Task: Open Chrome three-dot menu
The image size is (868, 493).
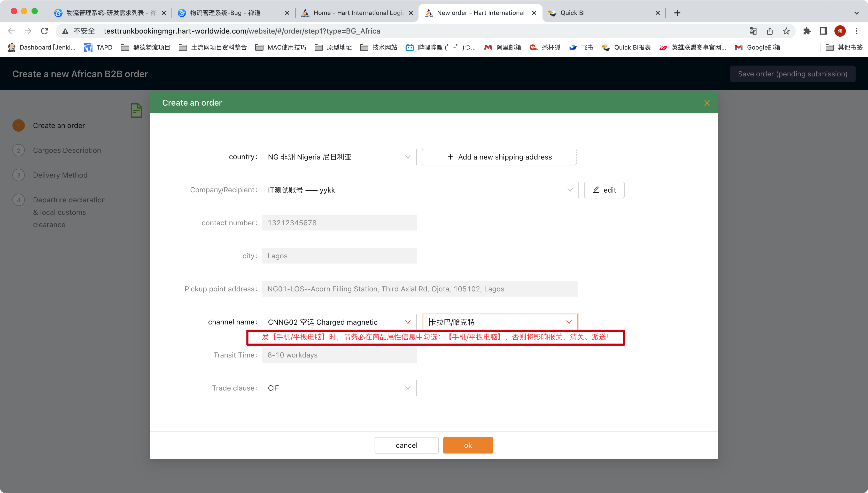Action: [856, 31]
